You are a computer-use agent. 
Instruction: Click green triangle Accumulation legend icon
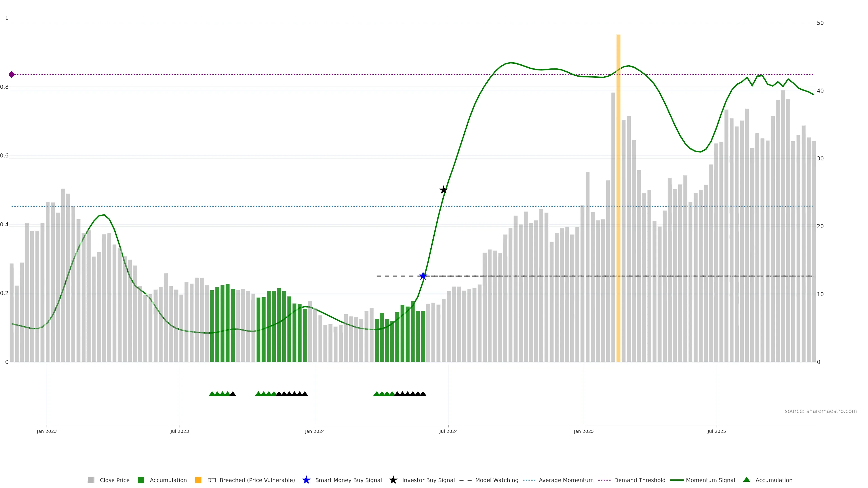[747, 480]
